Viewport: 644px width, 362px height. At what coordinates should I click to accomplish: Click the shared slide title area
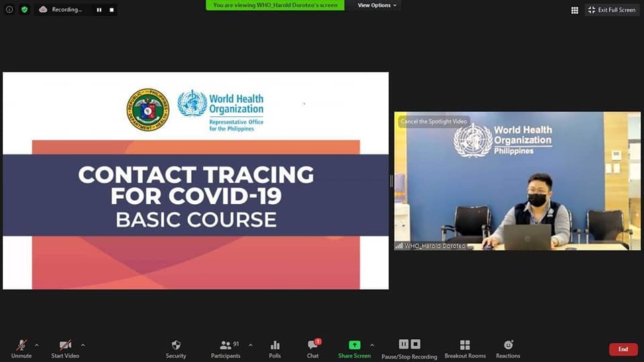point(196,196)
